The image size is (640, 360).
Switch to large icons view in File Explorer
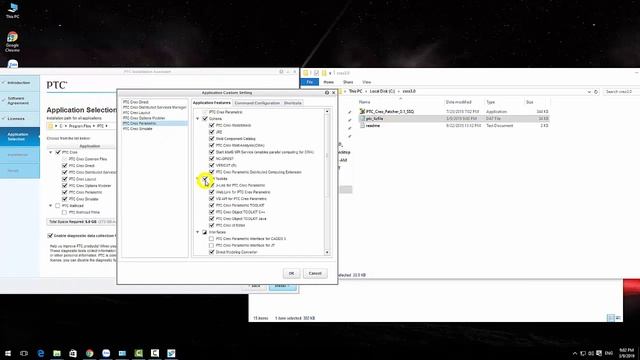(x=618, y=318)
